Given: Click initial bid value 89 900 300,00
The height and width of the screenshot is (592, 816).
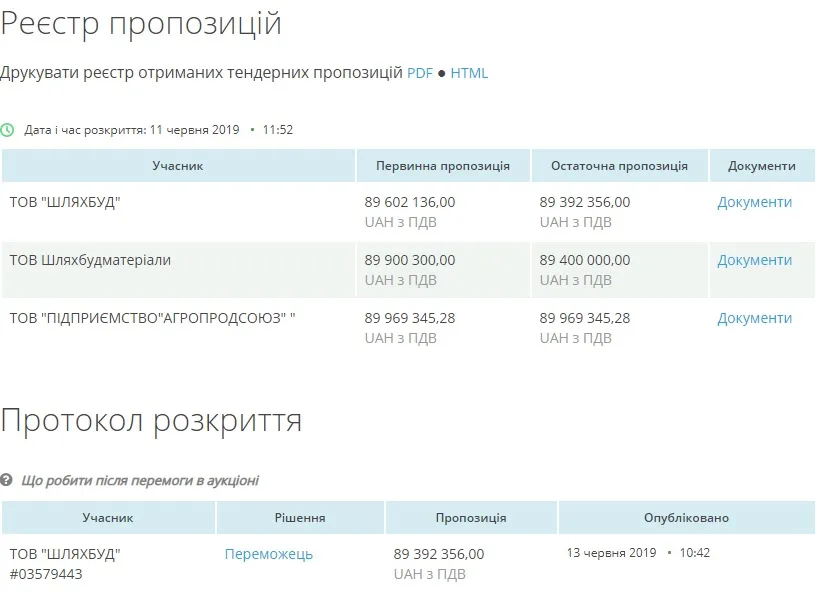Looking at the screenshot, I should click(x=410, y=260).
